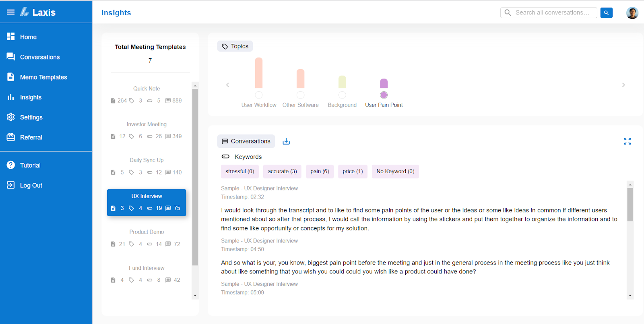Filter by keyword price (1)

(x=353, y=171)
